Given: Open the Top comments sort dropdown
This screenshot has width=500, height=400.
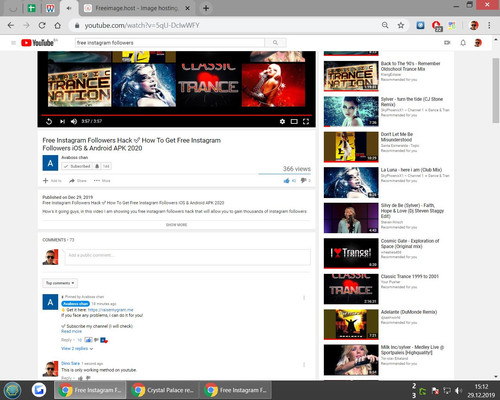Looking at the screenshot, I should coord(60,283).
